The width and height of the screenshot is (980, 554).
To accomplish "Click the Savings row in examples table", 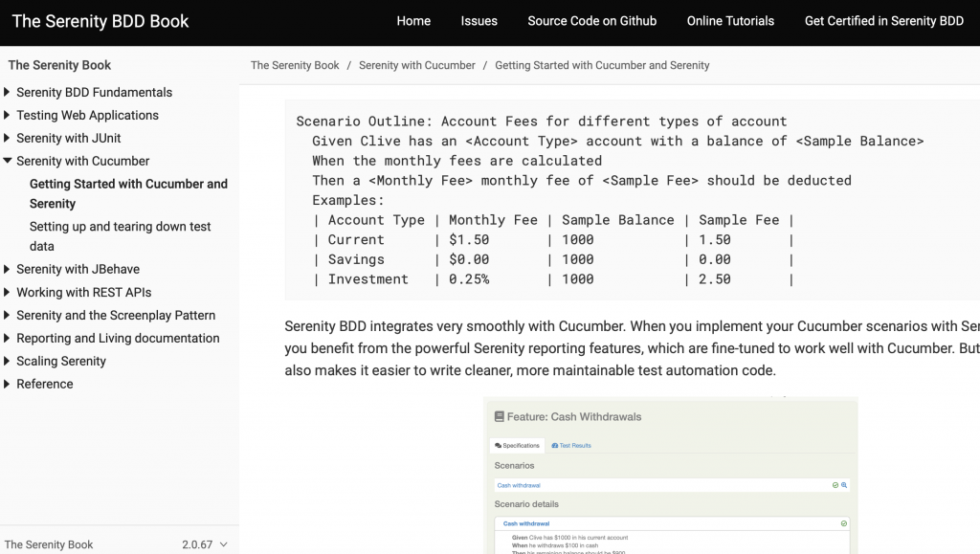I will [553, 259].
